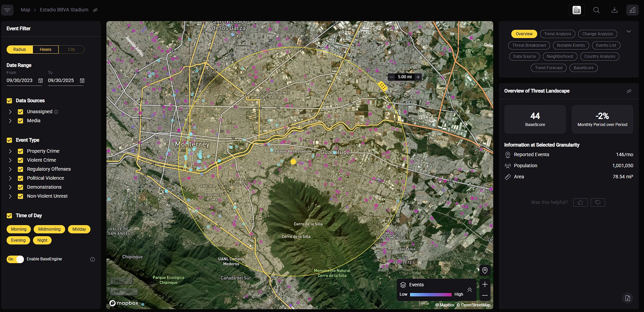Click the OpenStreetMap attribution link
Image resolution: width=644 pixels, height=312 pixels.
[x=473, y=305]
